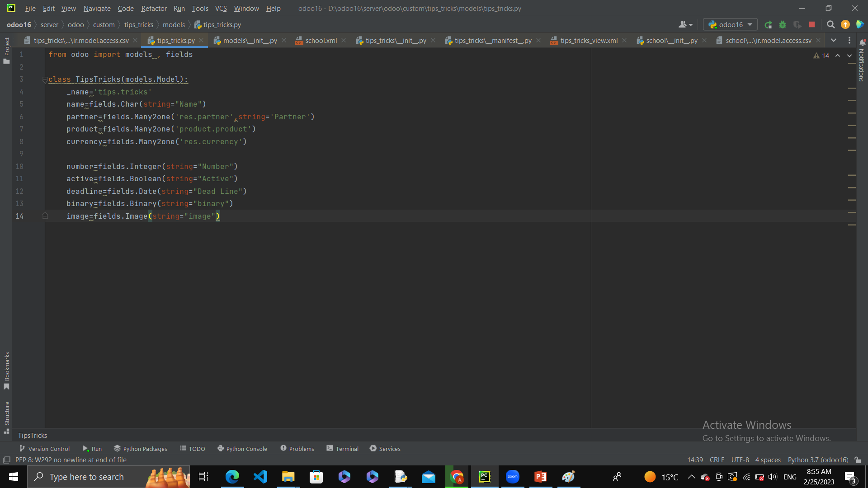Click the Rerun odoo16 icon
The height and width of the screenshot is (488, 868).
coord(768,25)
